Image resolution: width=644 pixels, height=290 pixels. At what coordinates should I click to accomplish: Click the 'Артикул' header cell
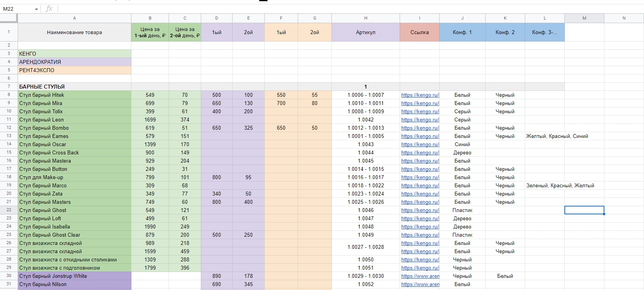pos(366,32)
